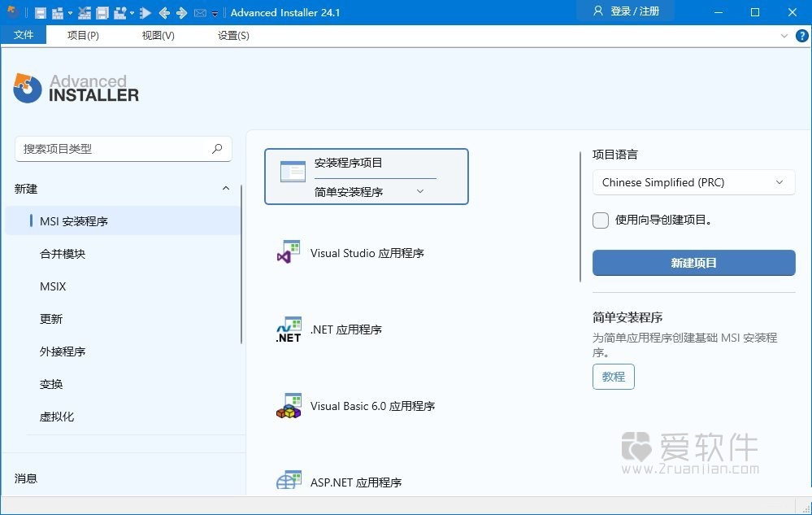Click the Build options icon with bulb
This screenshot has width=812, height=515.
120,13
